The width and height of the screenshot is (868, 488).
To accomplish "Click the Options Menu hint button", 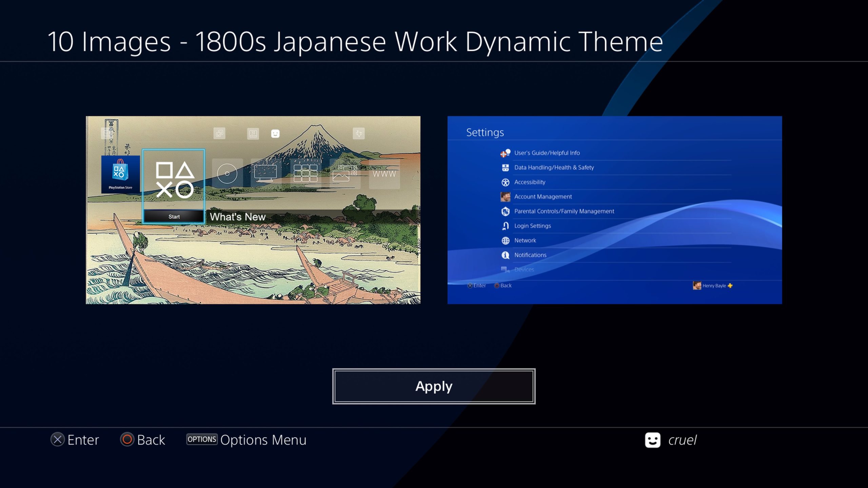I will click(246, 440).
